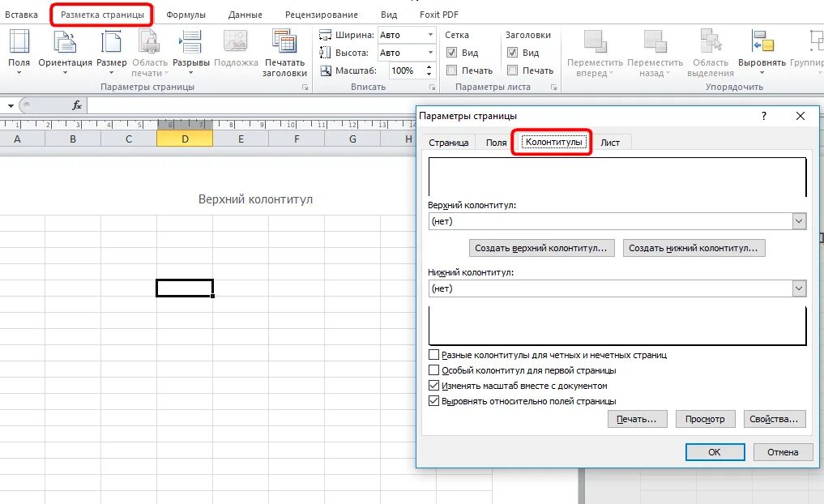
Task: Open the Вид ribbon tab
Action: [389, 15]
